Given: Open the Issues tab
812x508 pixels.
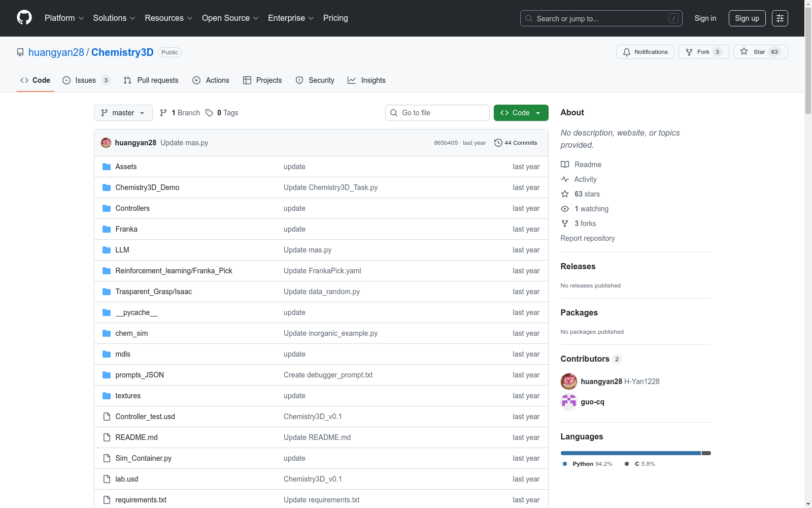Looking at the screenshot, I should 86,80.
